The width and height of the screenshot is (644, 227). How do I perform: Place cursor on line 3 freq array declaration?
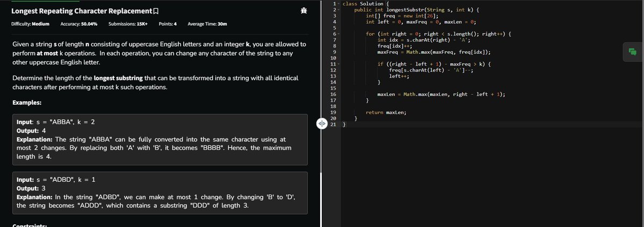pyautogui.click(x=402, y=16)
